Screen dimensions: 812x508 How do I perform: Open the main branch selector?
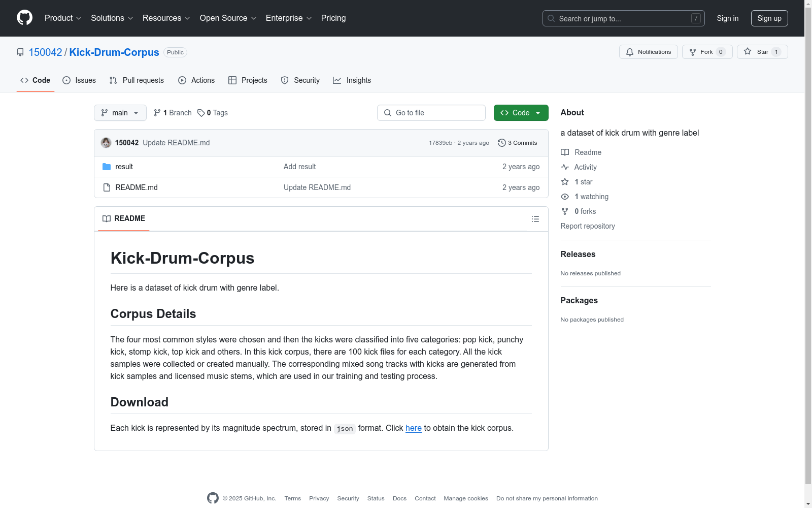coord(120,113)
